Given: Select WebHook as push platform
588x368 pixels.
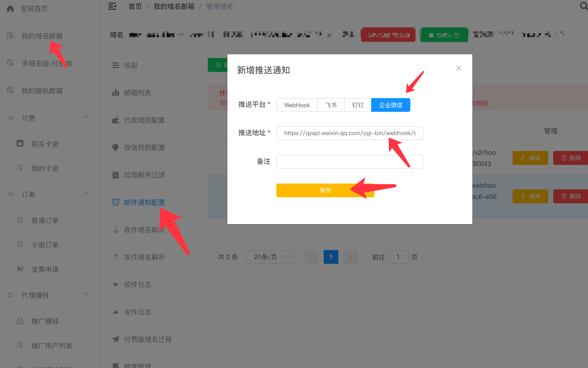Looking at the screenshot, I should point(297,105).
